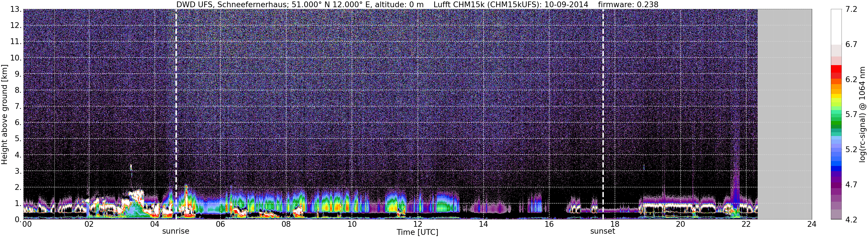Screen dimensions: 868x238
Task: Pick the white top band of the colorbar
Action: coord(836,27)
